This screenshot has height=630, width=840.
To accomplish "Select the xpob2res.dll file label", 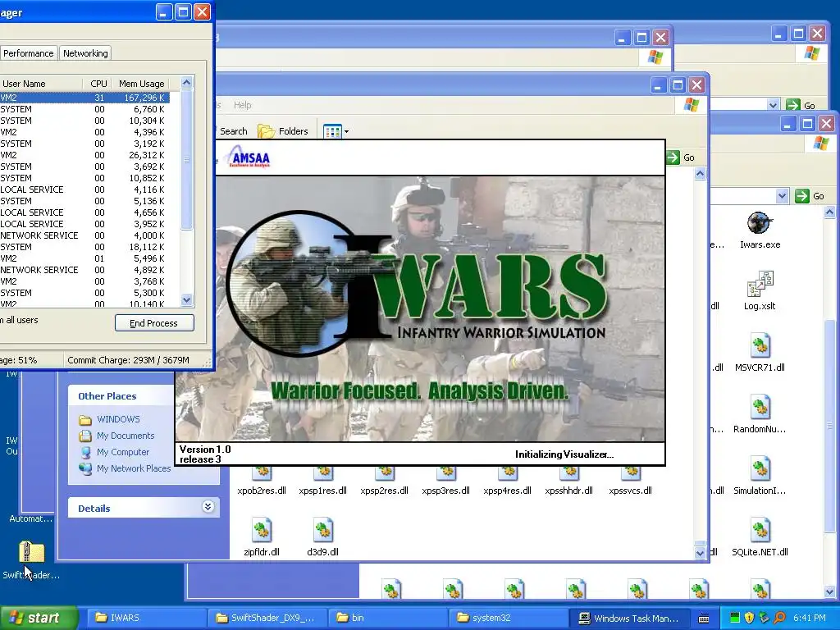I will tap(262, 491).
